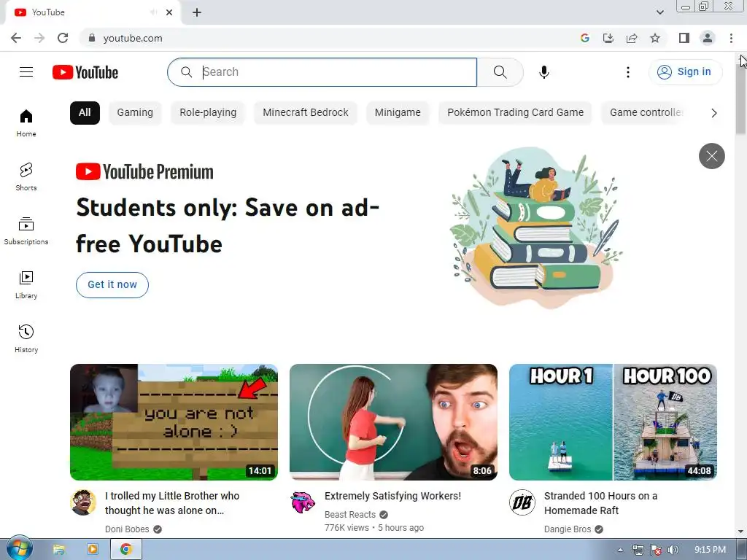Dismiss the YouTube Premium banner

click(712, 156)
